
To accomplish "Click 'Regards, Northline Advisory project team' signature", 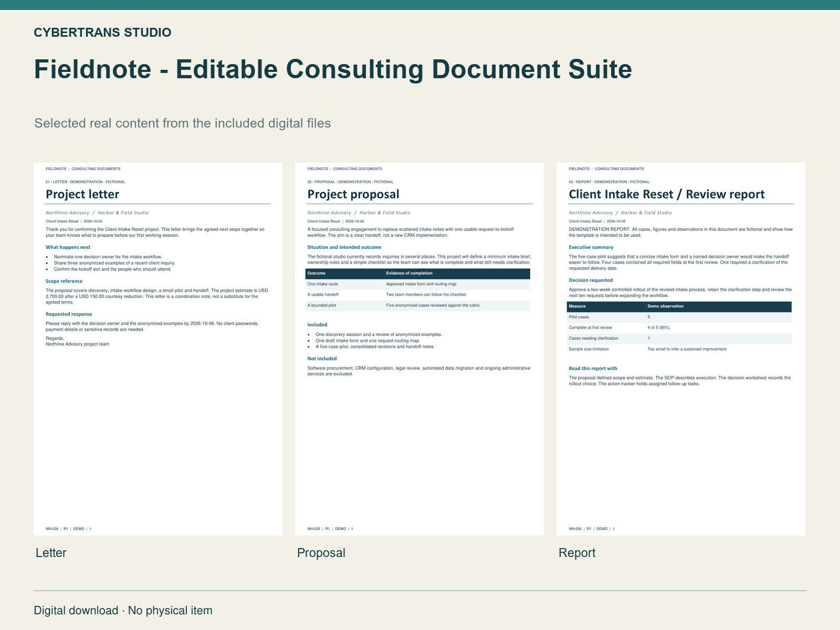I will (78, 341).
